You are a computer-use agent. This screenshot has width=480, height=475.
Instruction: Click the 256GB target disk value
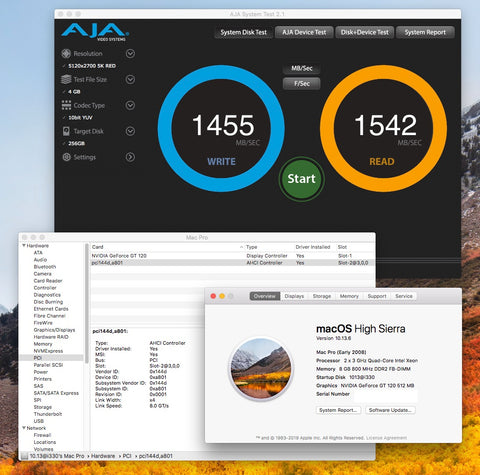(x=76, y=143)
